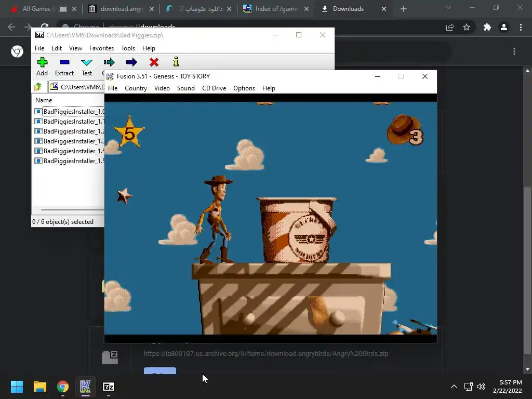Click the Chrome taskbar icon
Screen dimensions: 532x399
click(63, 387)
